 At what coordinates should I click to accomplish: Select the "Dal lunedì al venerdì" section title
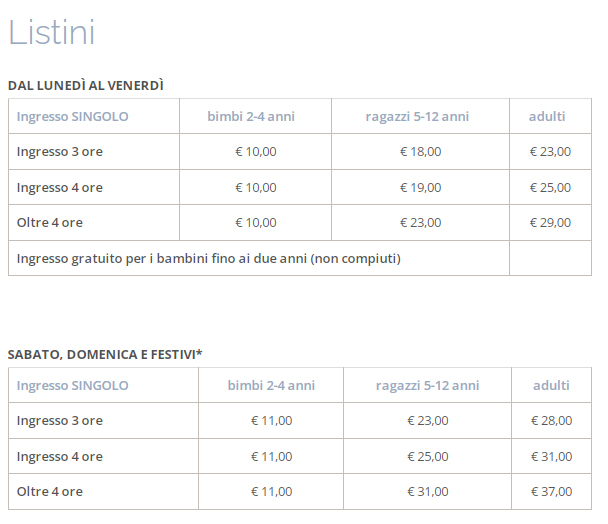pyautogui.click(x=86, y=86)
